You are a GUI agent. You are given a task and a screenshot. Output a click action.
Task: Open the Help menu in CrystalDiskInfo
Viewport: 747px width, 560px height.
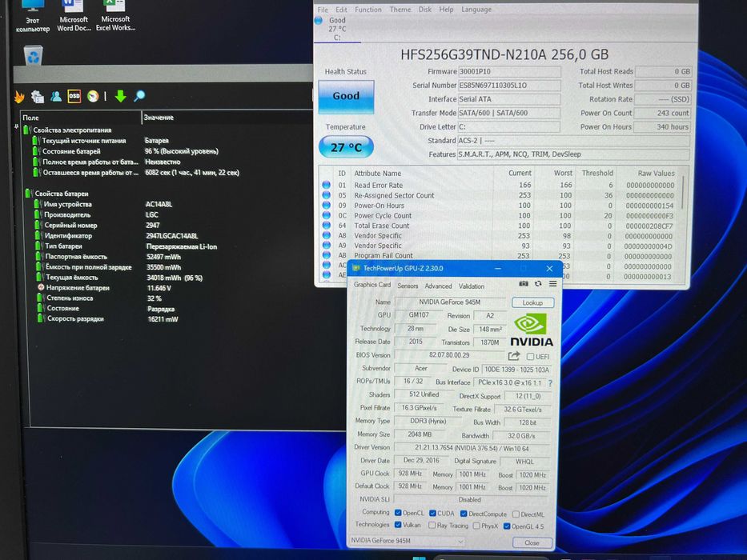[446, 10]
